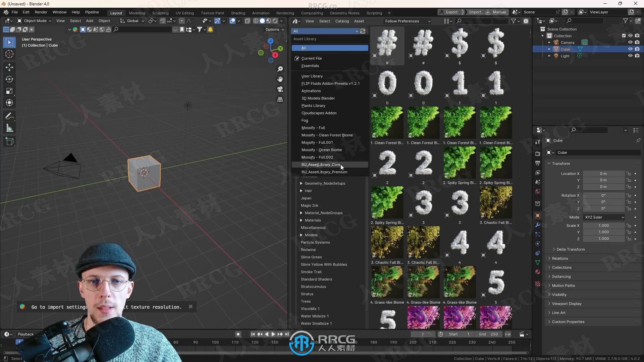Open the Physics properties tab icon
The width and height of the screenshot is (644, 362).
click(x=538, y=244)
